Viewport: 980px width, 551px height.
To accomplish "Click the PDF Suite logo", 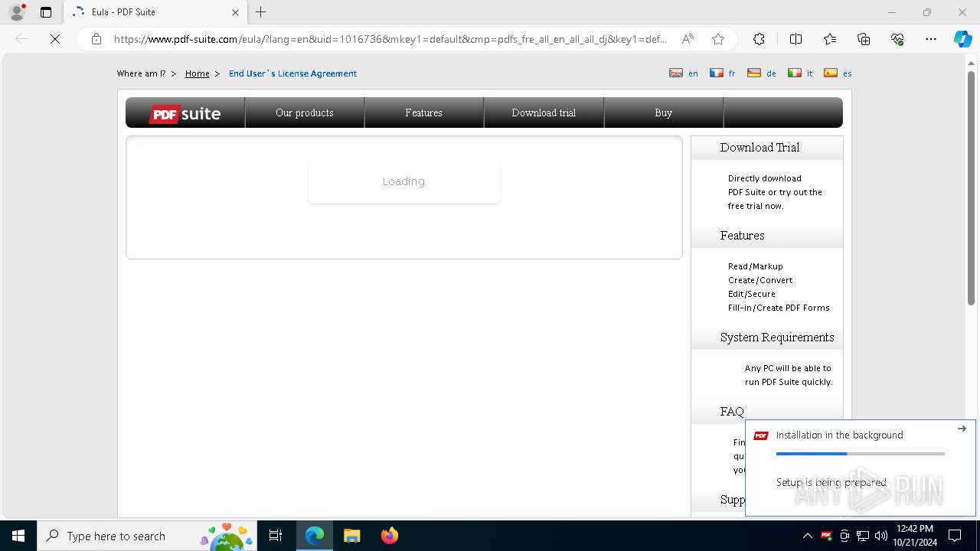I will 185,113.
